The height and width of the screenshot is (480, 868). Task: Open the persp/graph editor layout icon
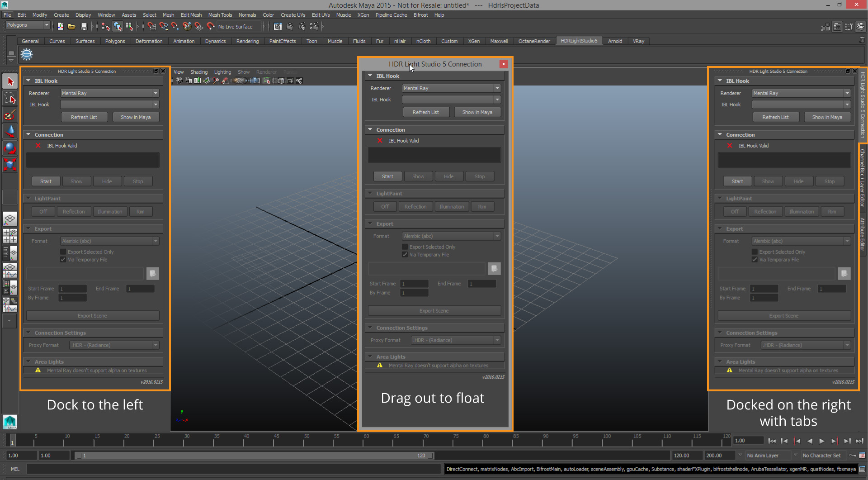(x=10, y=271)
